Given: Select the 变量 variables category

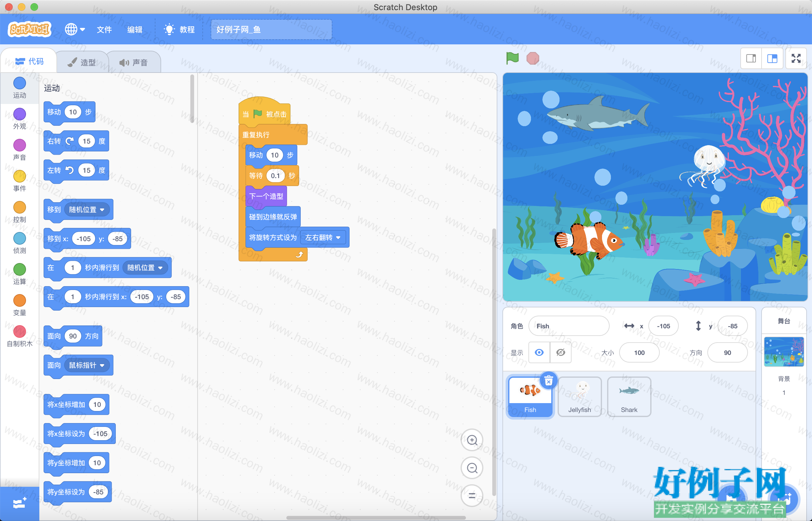Looking at the screenshot, I should click(20, 305).
